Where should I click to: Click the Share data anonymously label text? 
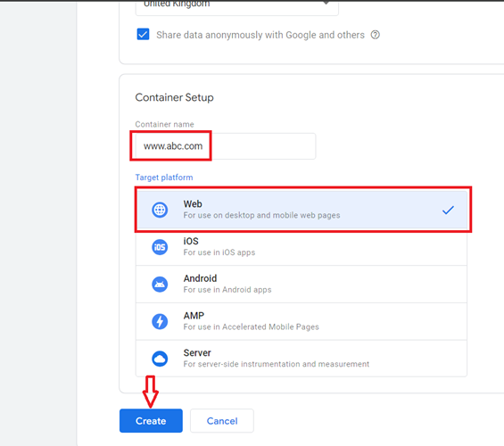click(260, 35)
